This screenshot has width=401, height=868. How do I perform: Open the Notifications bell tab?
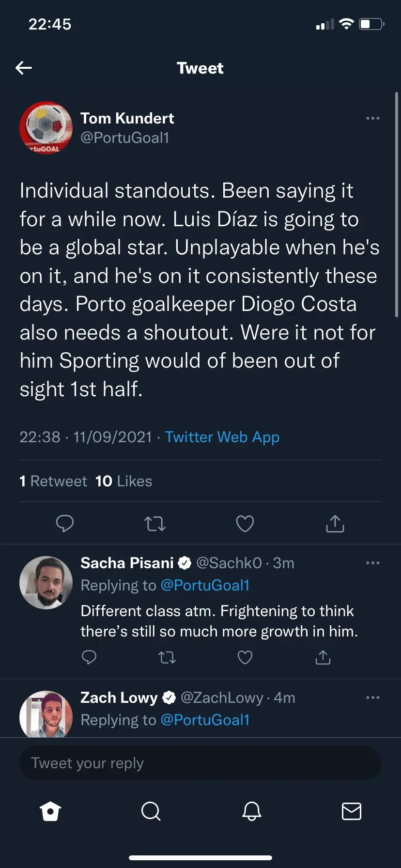click(x=251, y=811)
